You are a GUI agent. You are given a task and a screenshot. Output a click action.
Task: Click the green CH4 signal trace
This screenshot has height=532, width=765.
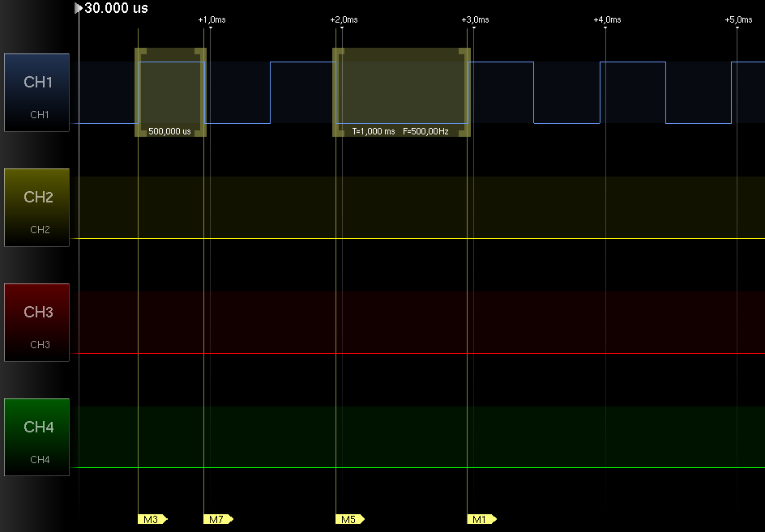[x=417, y=468]
